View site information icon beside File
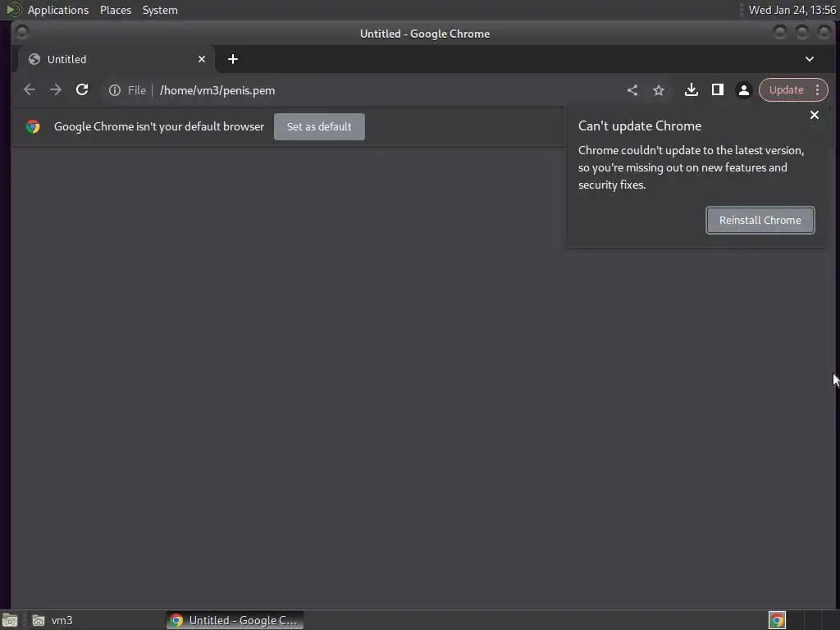The width and height of the screenshot is (840, 630). click(115, 90)
